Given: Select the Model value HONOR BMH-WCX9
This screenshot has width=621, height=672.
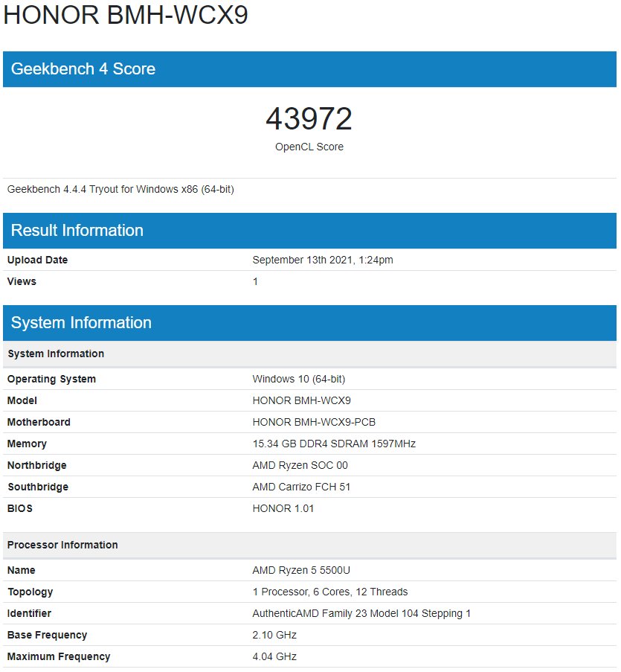Looking at the screenshot, I should coord(301,400).
